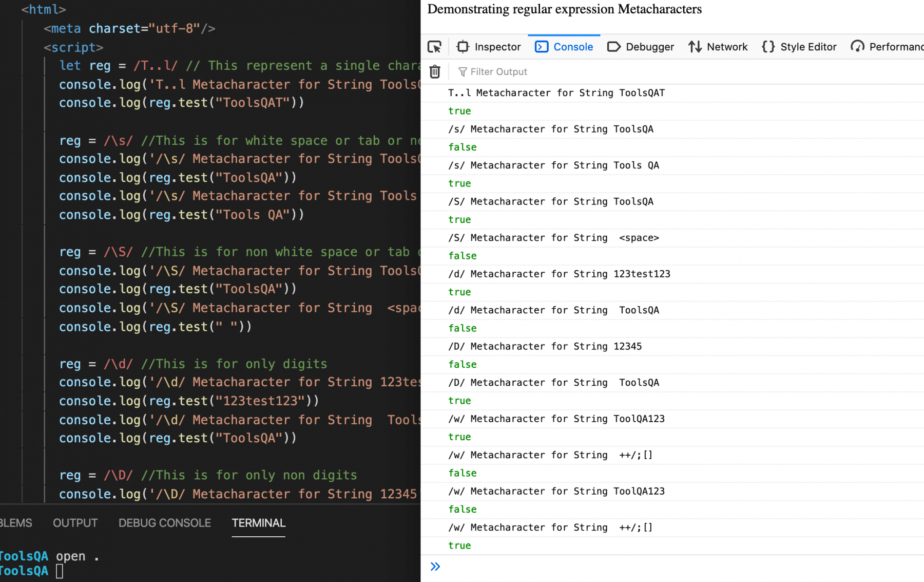Click the console input prompt chevrons

tap(435, 567)
